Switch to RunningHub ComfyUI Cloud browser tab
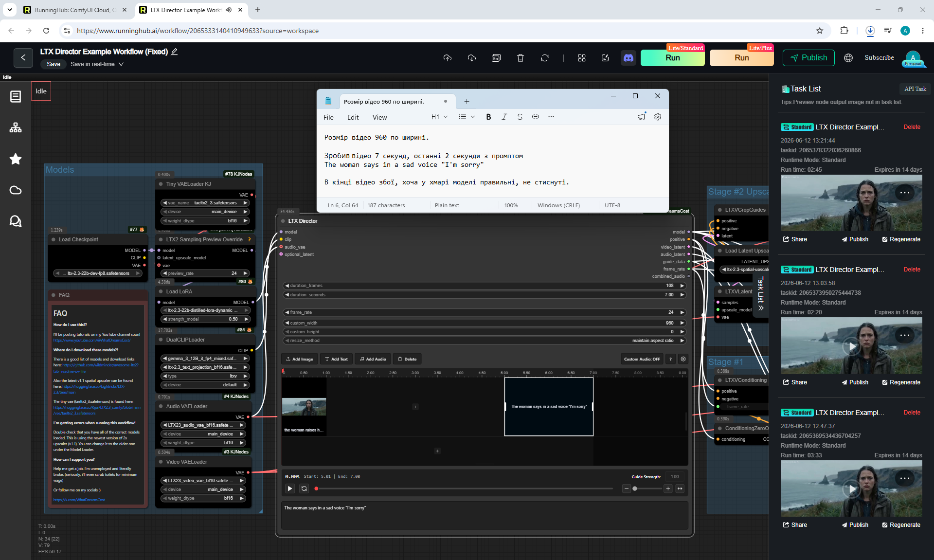Image resolution: width=934 pixels, height=560 pixels. coord(76,10)
